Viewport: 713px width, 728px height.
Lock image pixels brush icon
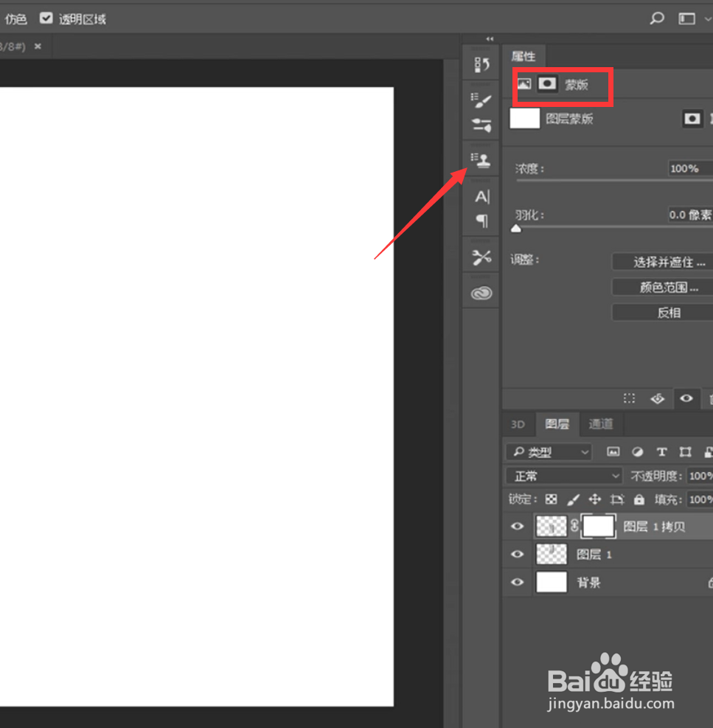coord(574,499)
